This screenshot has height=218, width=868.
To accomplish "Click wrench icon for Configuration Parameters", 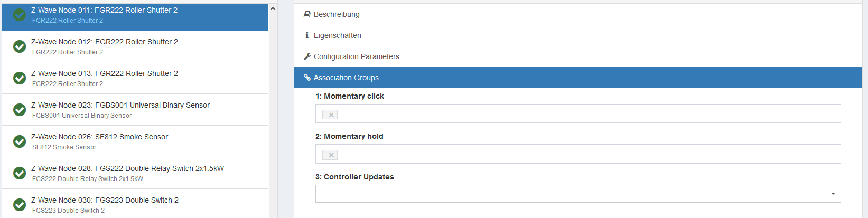I will pyautogui.click(x=307, y=56).
